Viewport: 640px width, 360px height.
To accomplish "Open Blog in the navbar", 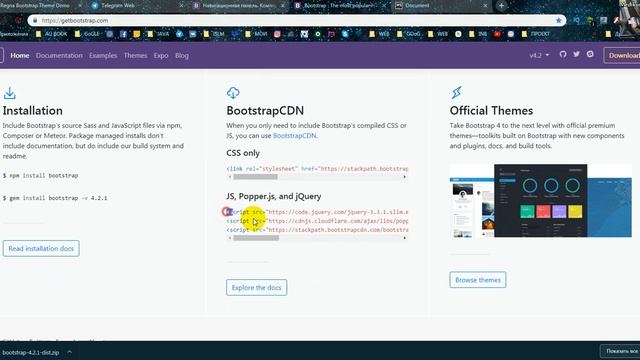I will pyautogui.click(x=182, y=56).
